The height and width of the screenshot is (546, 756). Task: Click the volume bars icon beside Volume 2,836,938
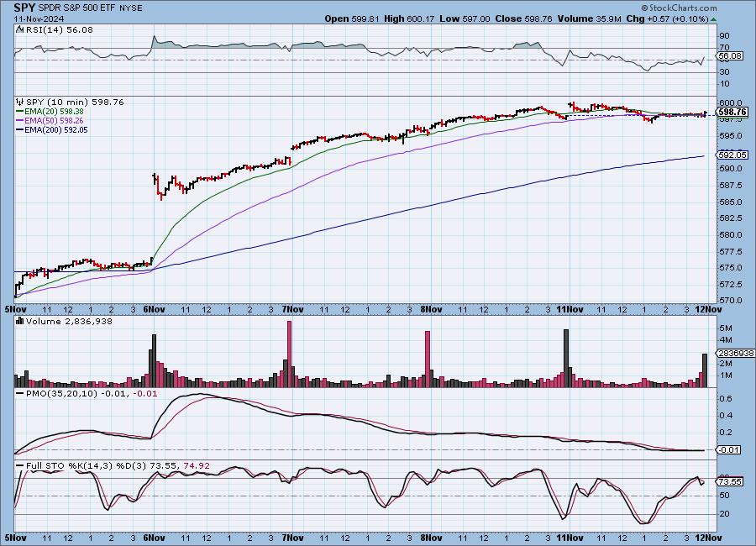click(x=20, y=321)
